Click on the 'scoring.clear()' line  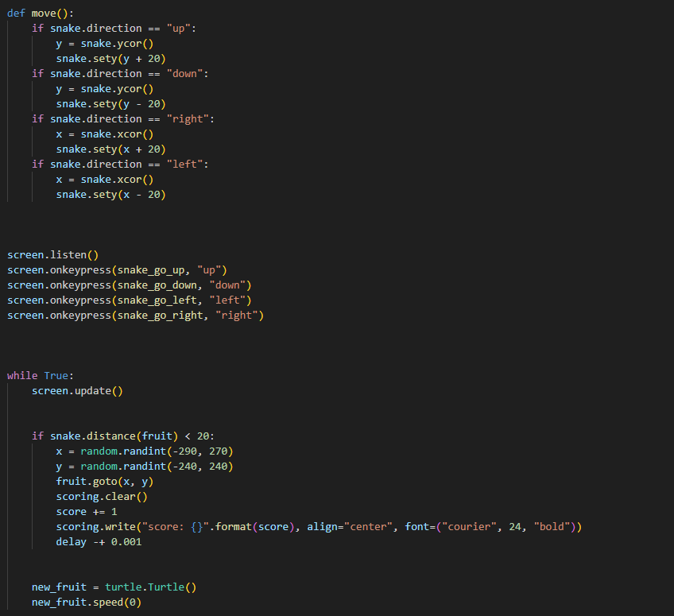[102, 496]
